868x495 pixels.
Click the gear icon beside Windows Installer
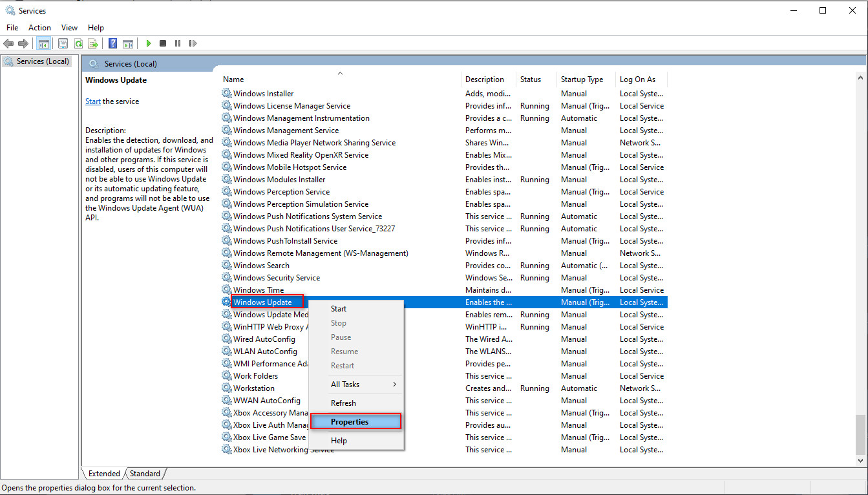226,94
